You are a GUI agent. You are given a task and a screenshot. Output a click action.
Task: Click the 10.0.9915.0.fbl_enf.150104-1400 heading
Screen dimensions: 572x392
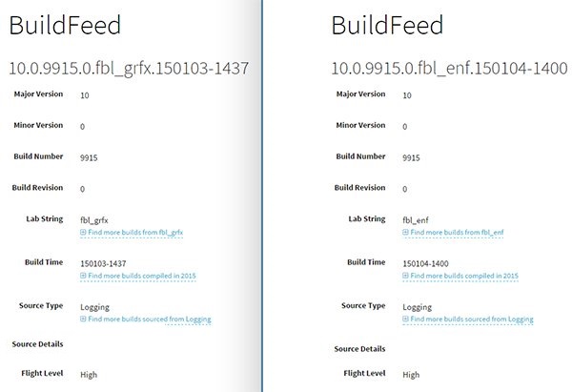click(x=448, y=68)
